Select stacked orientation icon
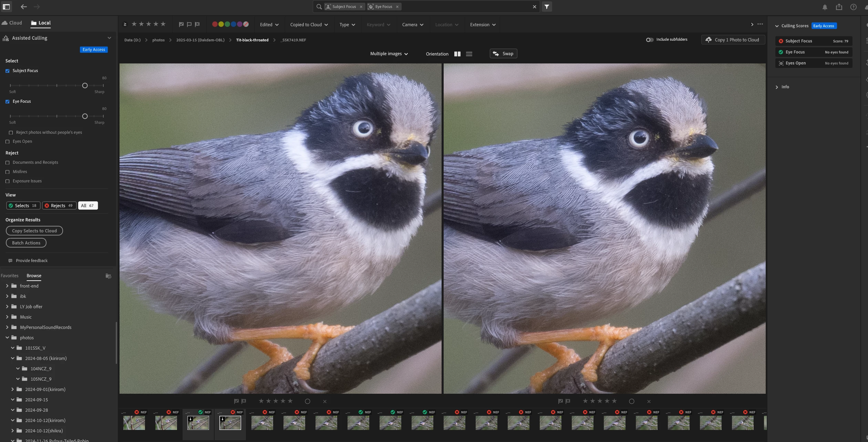The height and width of the screenshot is (442, 868). pos(469,54)
